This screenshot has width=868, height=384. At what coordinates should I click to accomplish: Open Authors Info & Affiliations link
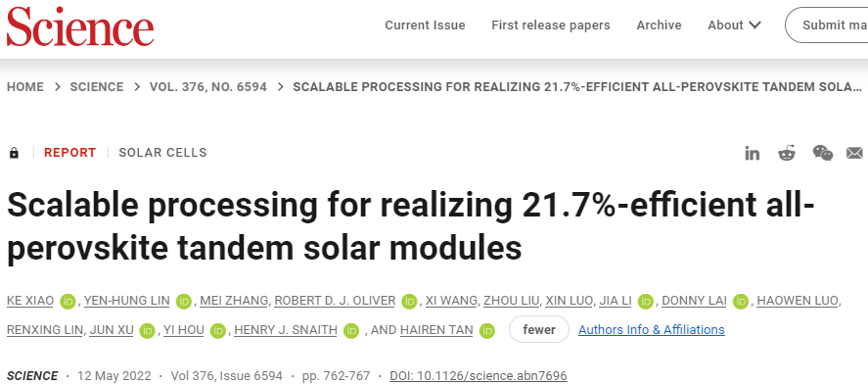pos(652,330)
